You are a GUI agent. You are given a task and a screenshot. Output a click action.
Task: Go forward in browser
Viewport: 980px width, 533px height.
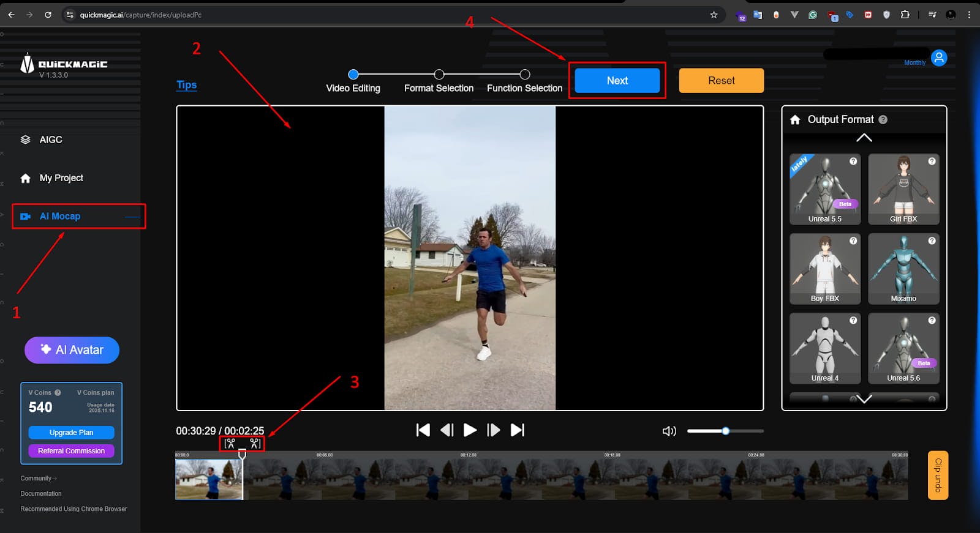click(x=29, y=15)
